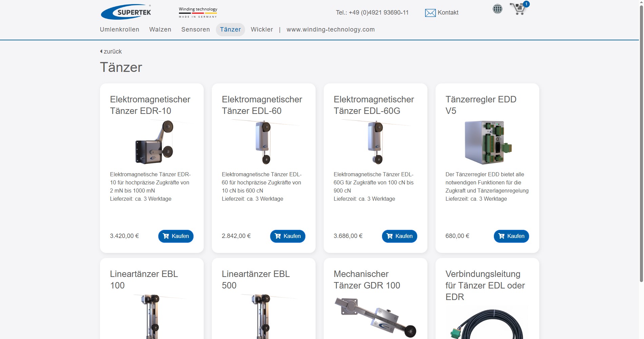Click the Supertek logo
Screen dimensions: 644x339
click(126, 12)
